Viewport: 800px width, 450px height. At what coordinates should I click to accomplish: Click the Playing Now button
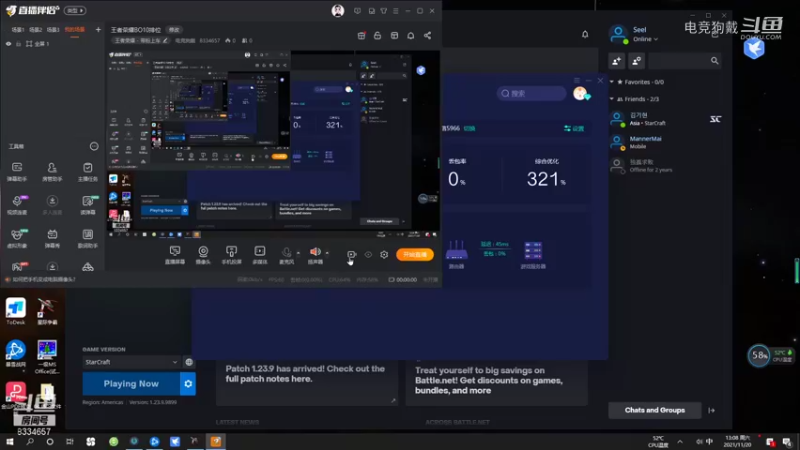click(131, 384)
